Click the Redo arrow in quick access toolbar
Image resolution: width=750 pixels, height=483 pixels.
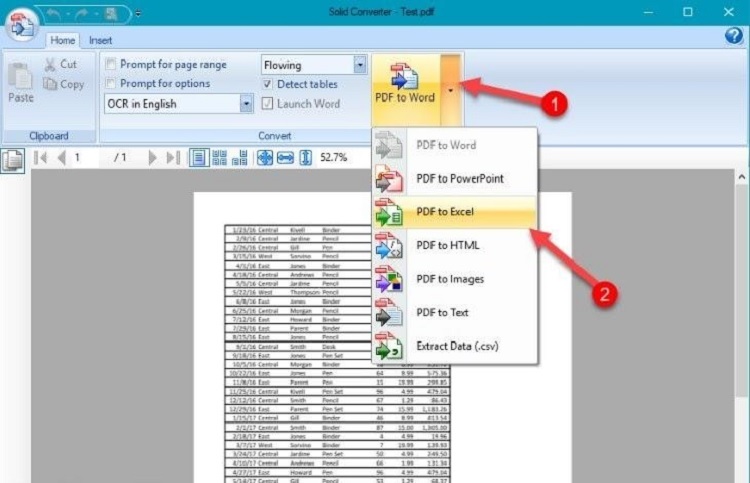82,14
